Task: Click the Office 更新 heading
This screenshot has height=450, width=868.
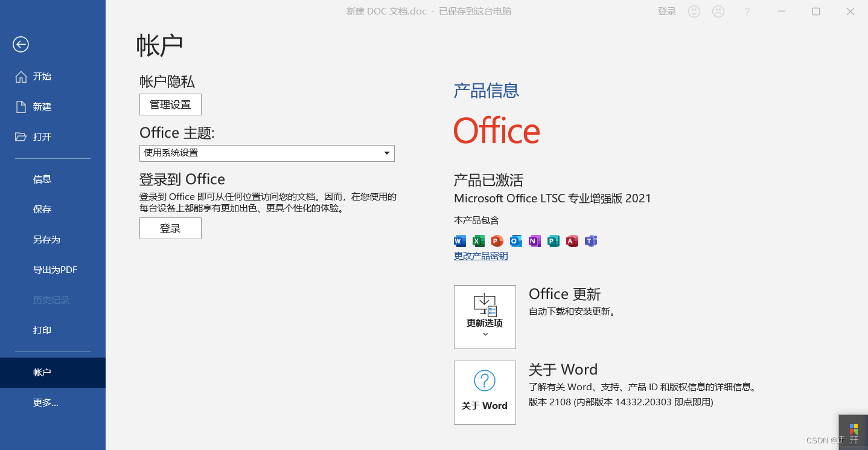Action: click(x=565, y=294)
